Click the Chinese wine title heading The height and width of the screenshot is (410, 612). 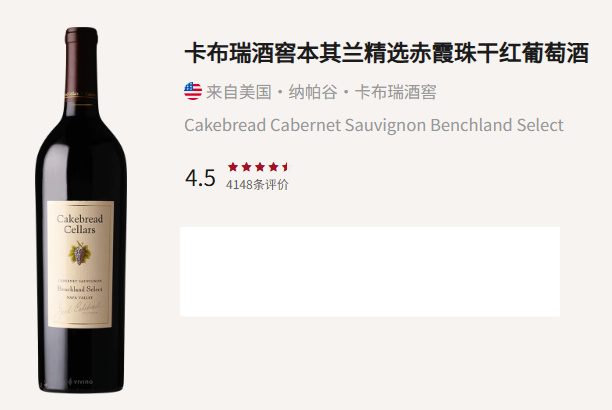(x=386, y=53)
